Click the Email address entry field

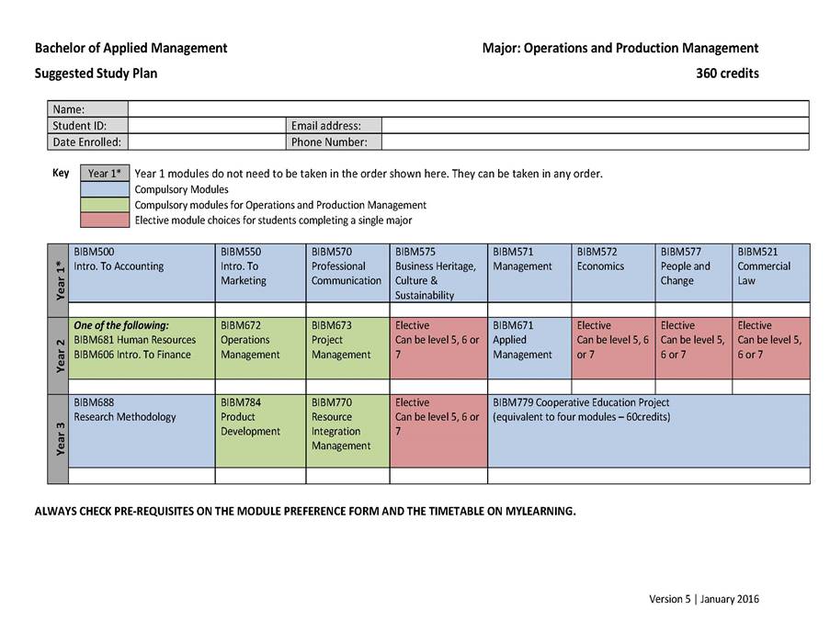point(594,126)
